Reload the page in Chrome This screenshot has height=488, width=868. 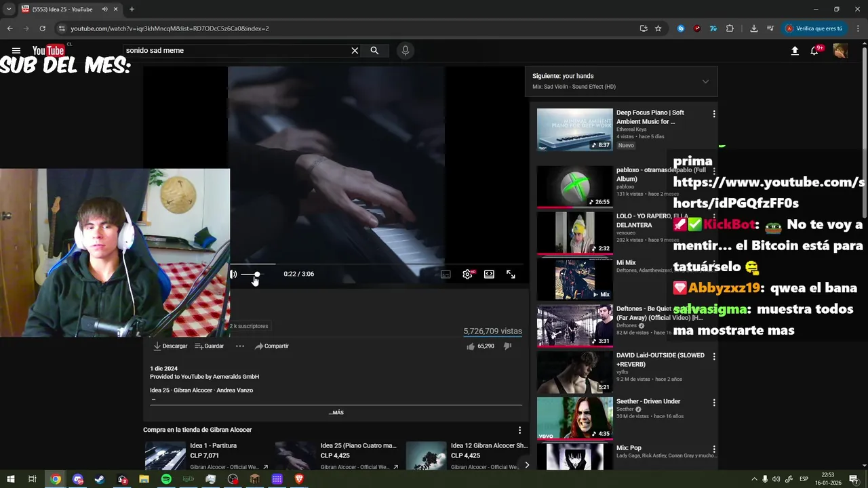pyautogui.click(x=42, y=28)
